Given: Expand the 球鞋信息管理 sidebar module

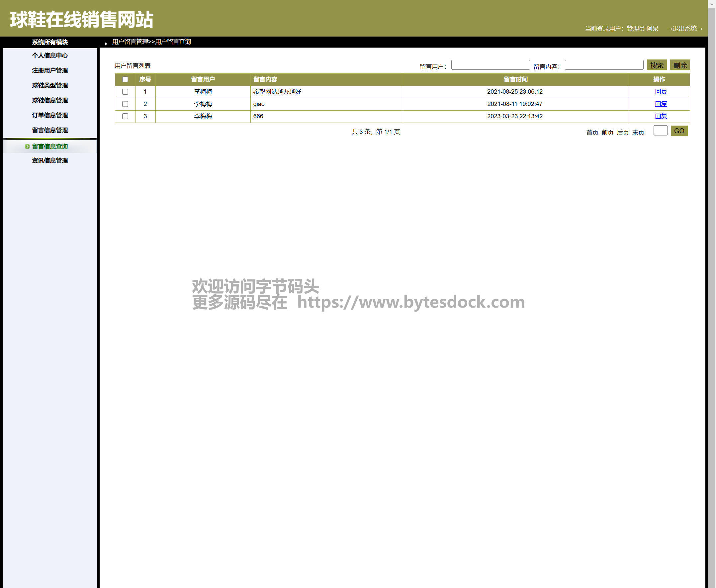Looking at the screenshot, I should pos(50,100).
